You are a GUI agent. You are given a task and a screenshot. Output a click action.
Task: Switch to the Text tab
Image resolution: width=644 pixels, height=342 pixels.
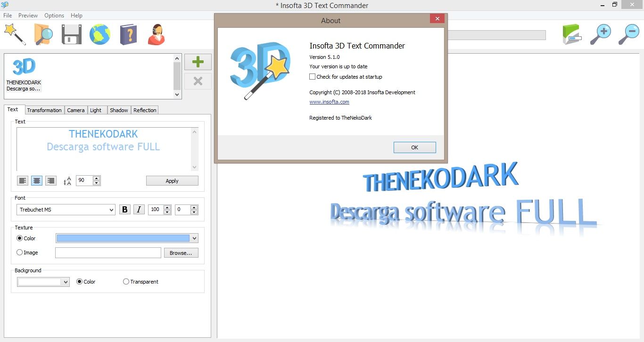click(13, 109)
